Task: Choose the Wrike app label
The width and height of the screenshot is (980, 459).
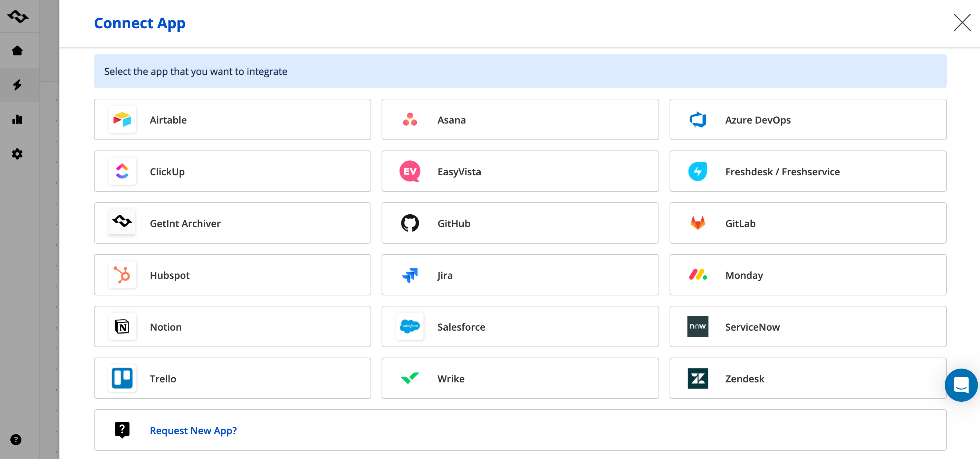Action: tap(451, 378)
